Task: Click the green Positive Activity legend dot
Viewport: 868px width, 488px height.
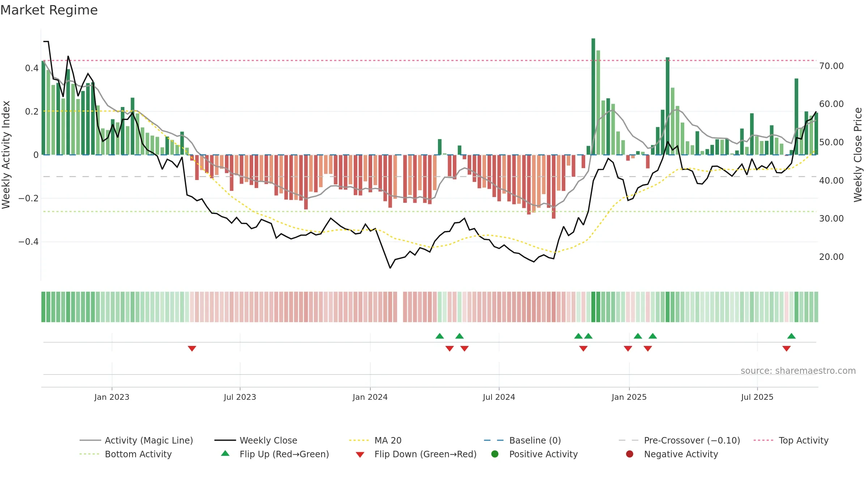Action: (x=495, y=454)
